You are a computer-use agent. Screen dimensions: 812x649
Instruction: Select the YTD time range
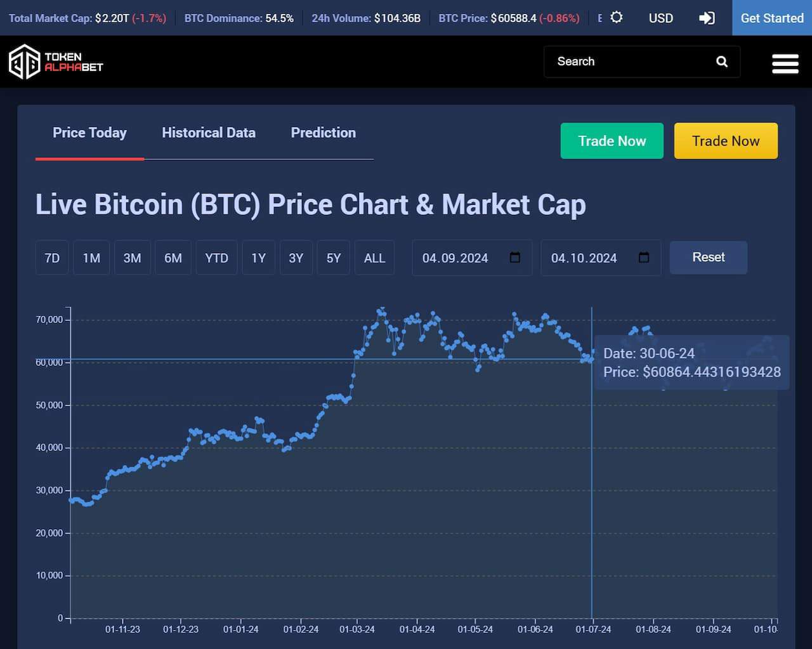coord(216,258)
